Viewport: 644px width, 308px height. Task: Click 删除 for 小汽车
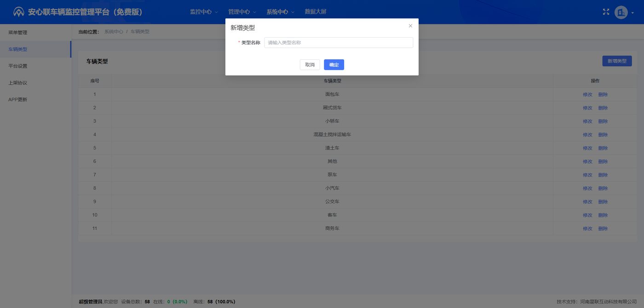pyautogui.click(x=603, y=188)
